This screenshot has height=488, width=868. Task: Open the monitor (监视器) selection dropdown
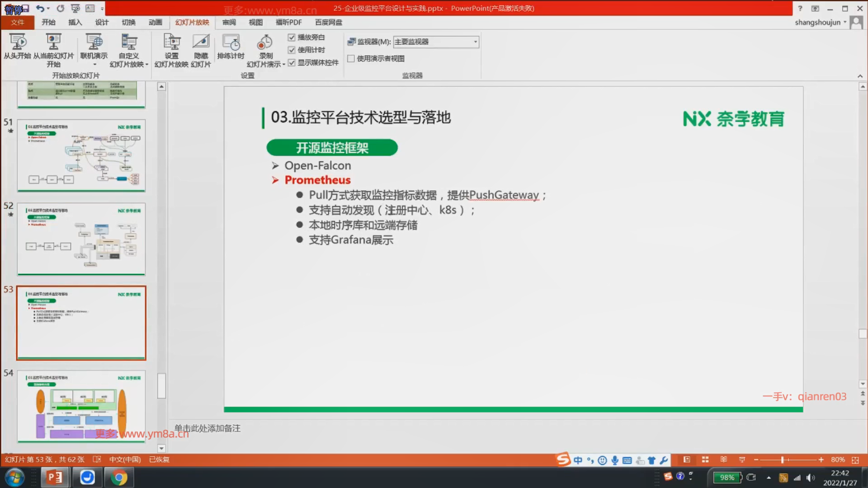click(x=475, y=42)
